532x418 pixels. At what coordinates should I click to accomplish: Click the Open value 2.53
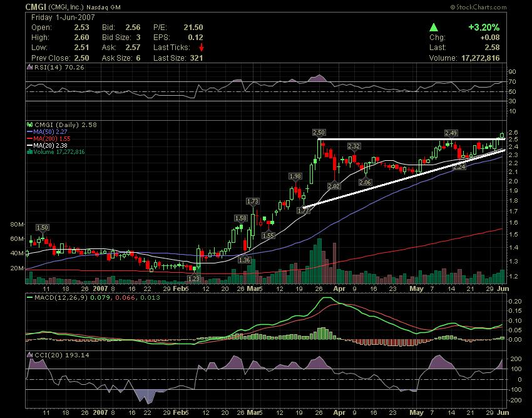81,28
